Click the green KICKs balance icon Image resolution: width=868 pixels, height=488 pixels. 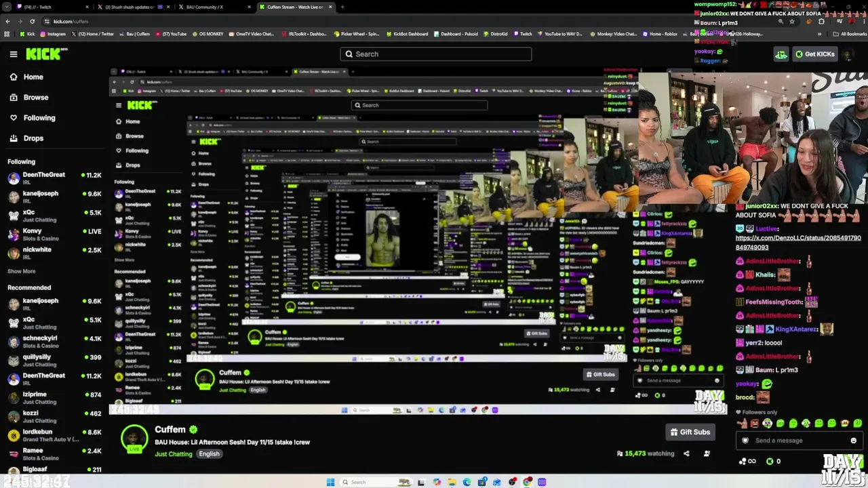770,462
